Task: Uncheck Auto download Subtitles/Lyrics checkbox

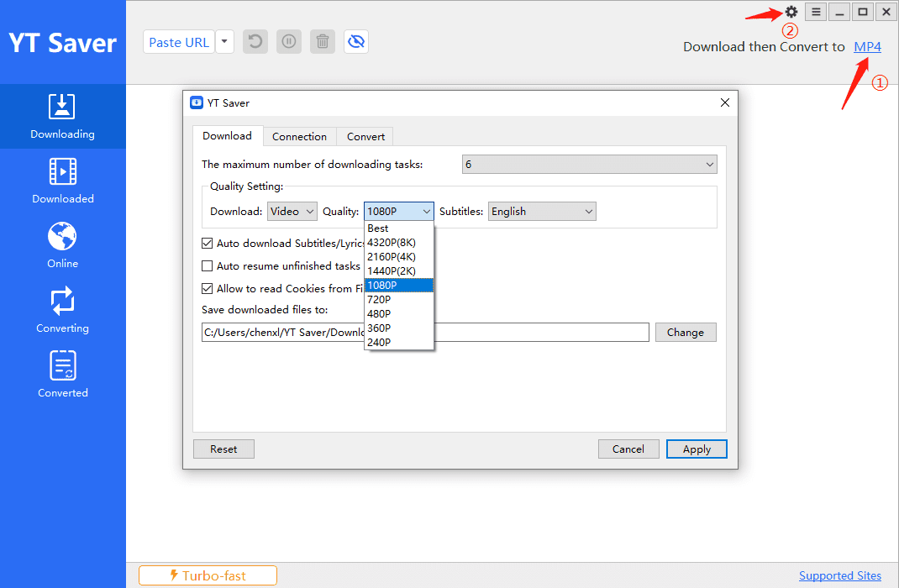Action: 207,244
